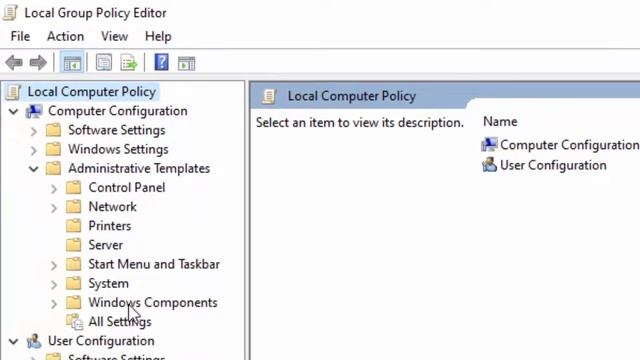Image resolution: width=640 pixels, height=360 pixels.
Task: Collapse the User Configuration tree node
Action: [x=13, y=341]
